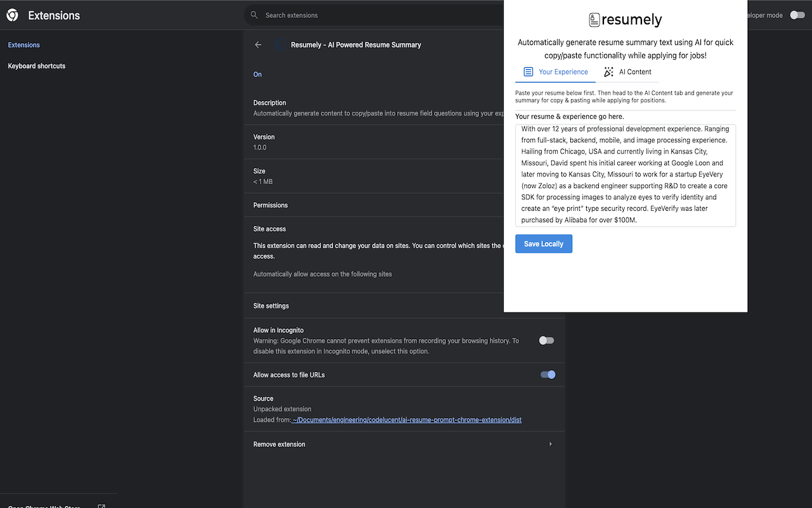Select Extensions in the left sidebar
The image size is (812, 508).
coord(23,45)
